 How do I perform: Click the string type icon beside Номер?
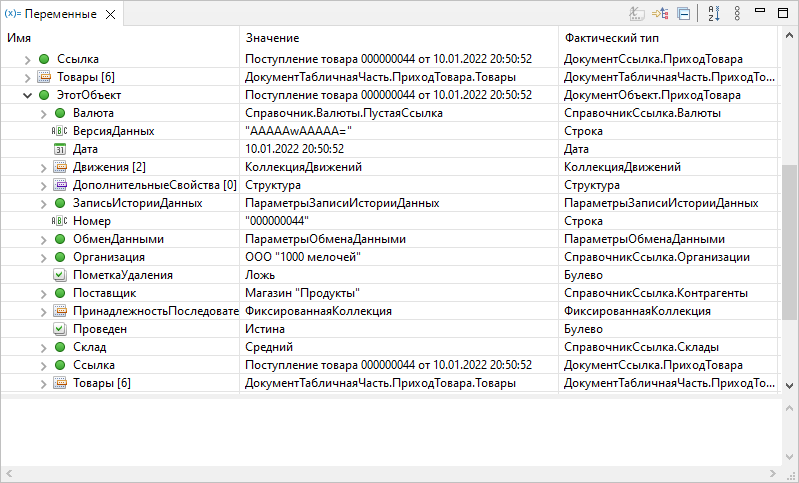click(x=59, y=221)
